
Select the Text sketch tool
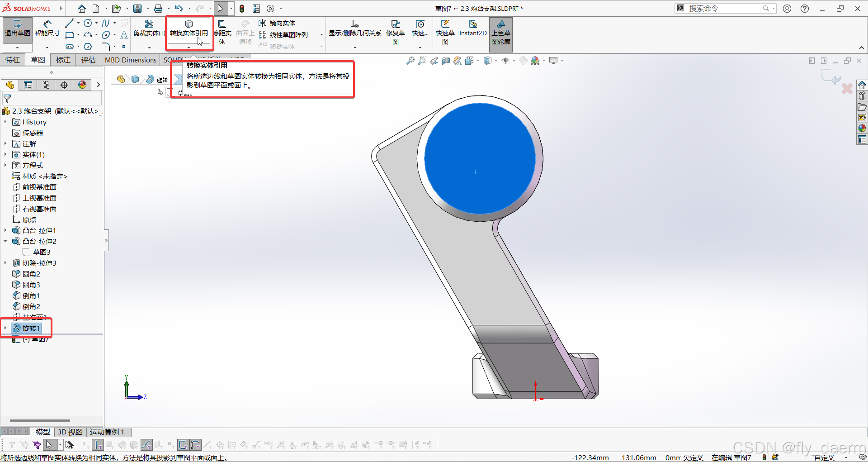[124, 35]
